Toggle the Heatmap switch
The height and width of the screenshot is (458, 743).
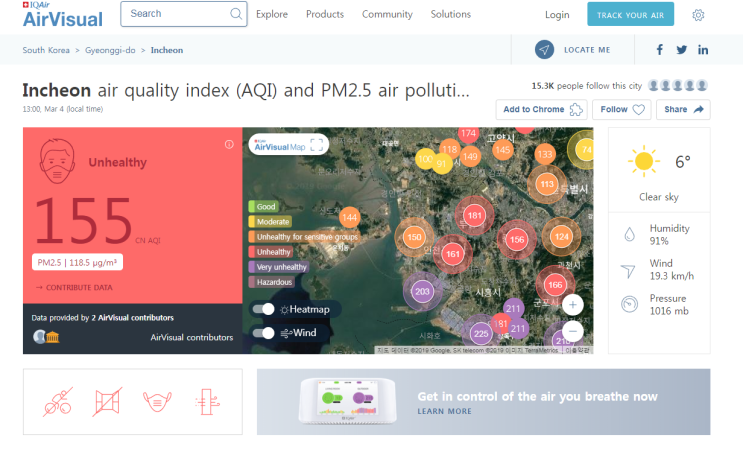(x=264, y=309)
